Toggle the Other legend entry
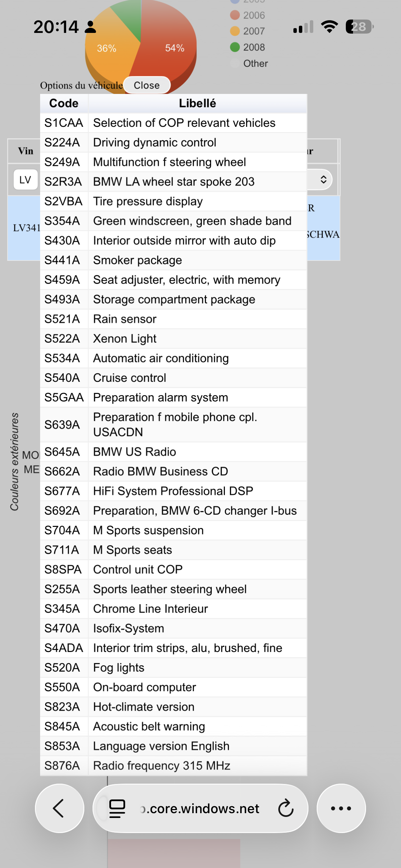This screenshot has width=401, height=868. (x=249, y=63)
